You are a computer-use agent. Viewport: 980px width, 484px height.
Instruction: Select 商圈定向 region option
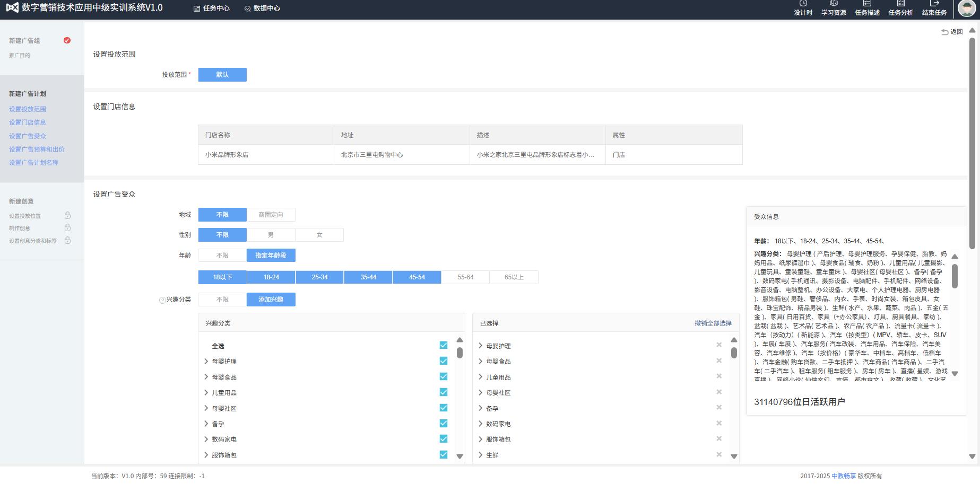[x=271, y=215]
